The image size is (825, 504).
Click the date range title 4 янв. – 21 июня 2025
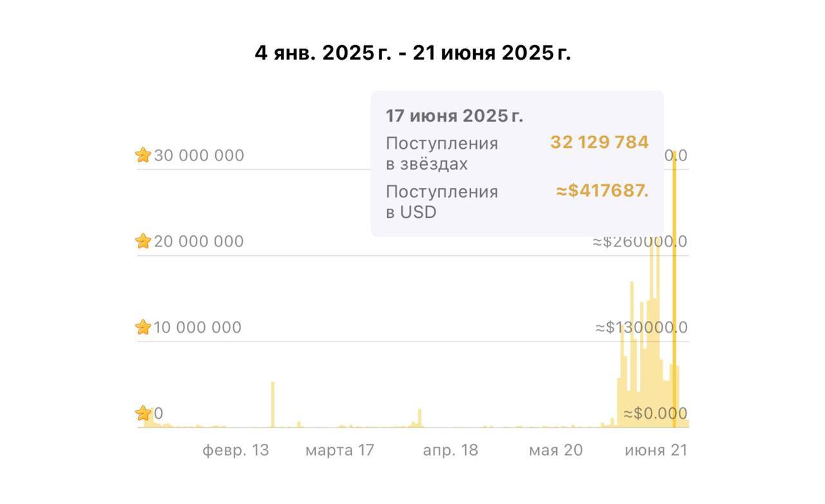[412, 53]
